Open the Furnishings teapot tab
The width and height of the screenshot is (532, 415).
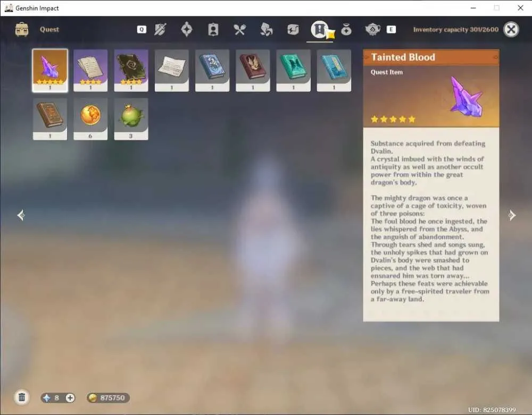(x=372, y=29)
